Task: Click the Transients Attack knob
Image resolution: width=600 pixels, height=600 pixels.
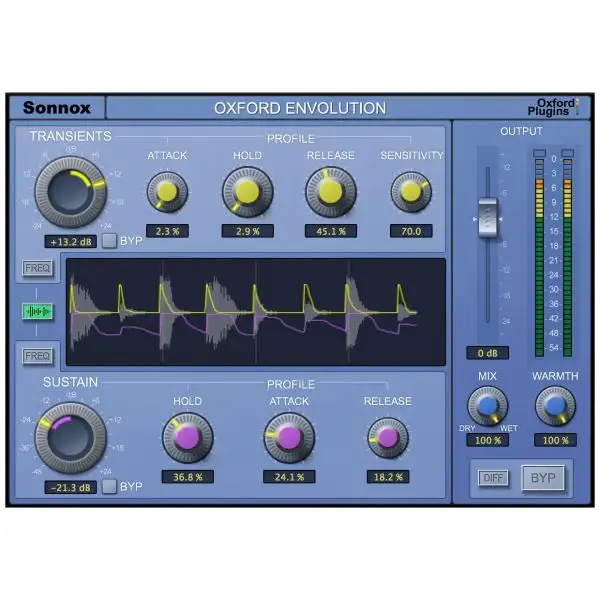Action: [166, 191]
